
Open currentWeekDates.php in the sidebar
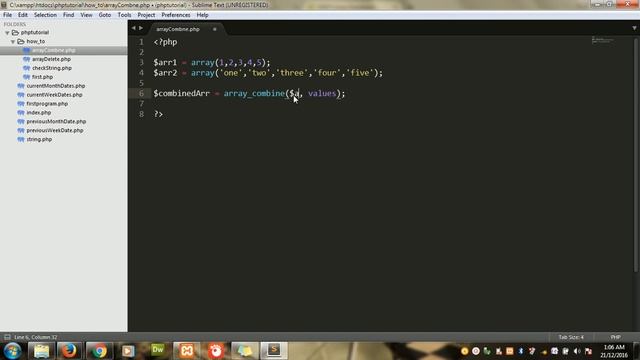coord(54,95)
